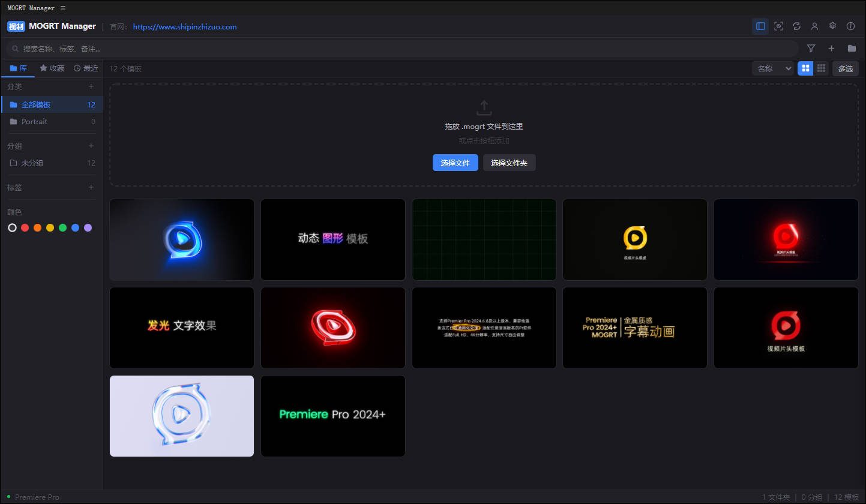866x504 pixels.
Task: Open the settings gear icon
Action: pyautogui.click(x=832, y=26)
